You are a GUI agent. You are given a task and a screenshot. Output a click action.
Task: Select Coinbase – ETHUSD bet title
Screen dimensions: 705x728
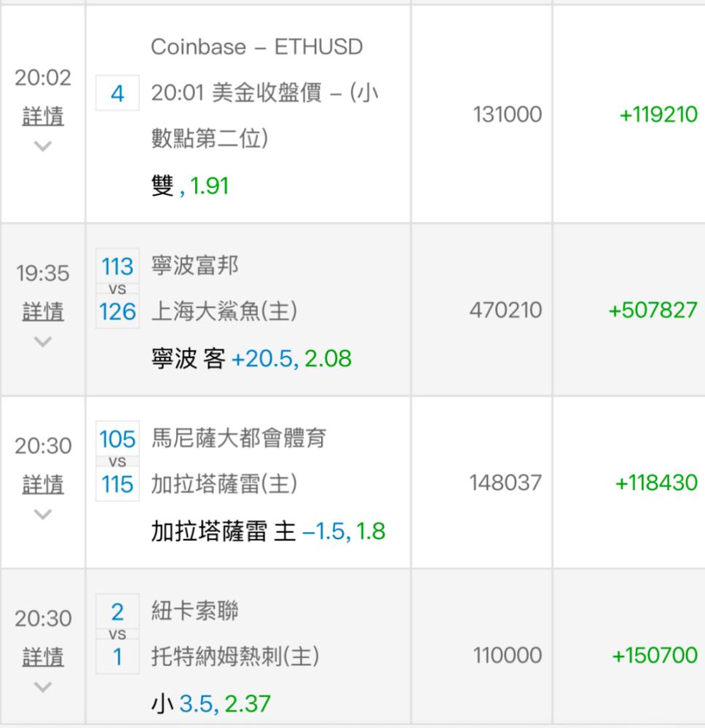(x=256, y=47)
